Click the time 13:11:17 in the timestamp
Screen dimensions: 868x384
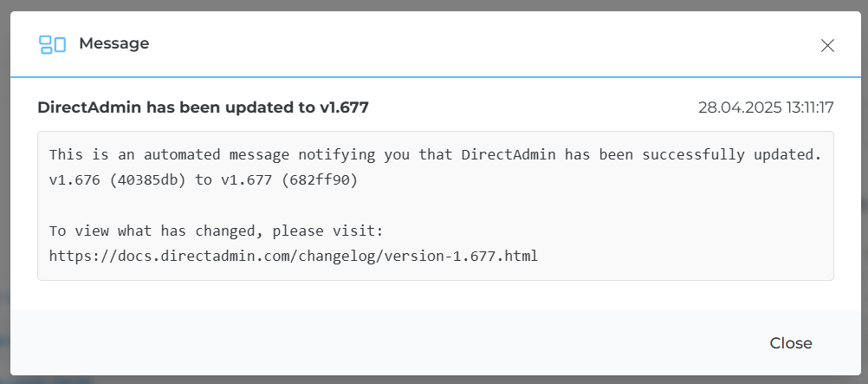click(806, 107)
